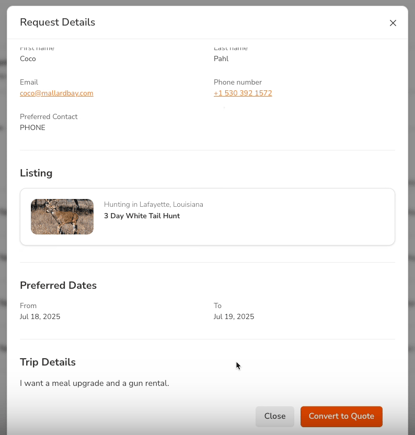Image resolution: width=415 pixels, height=435 pixels.
Task: Click the Trip Details heading
Action: [x=48, y=362]
